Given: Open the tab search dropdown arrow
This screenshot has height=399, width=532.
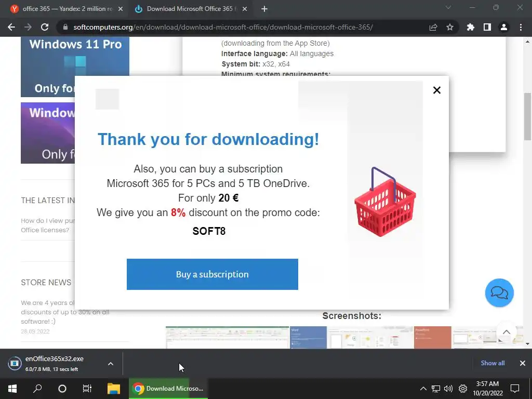Looking at the screenshot, I should (x=448, y=7).
